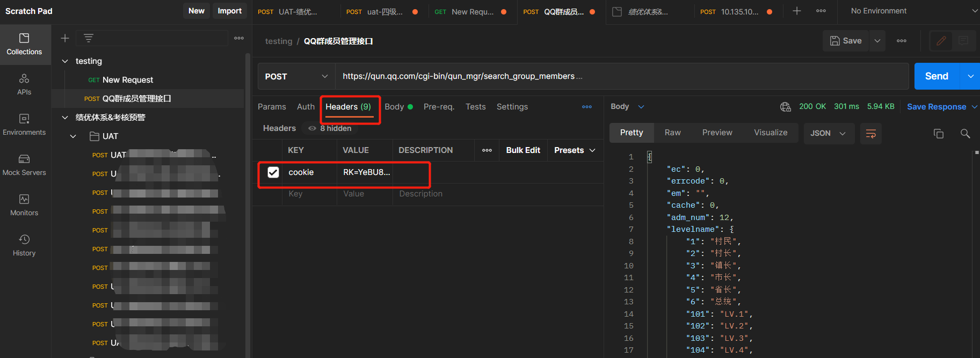Image resolution: width=980 pixels, height=358 pixels.
Task: Toggle line wrap in response viewer
Action: click(x=871, y=134)
